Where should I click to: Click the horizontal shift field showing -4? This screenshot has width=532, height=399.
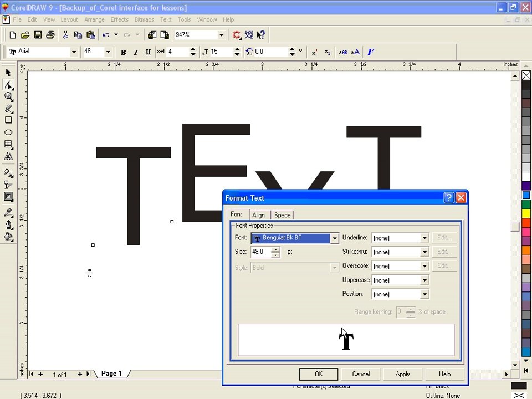176,52
